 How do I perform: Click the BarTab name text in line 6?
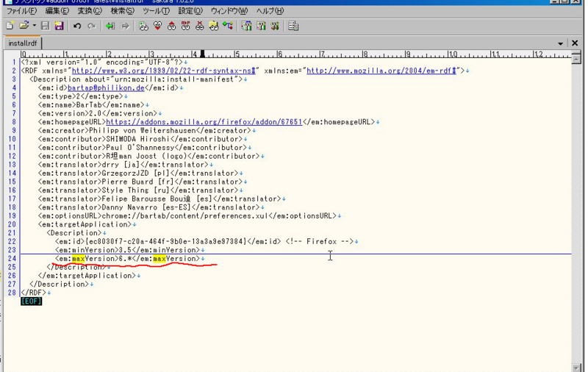89,104
